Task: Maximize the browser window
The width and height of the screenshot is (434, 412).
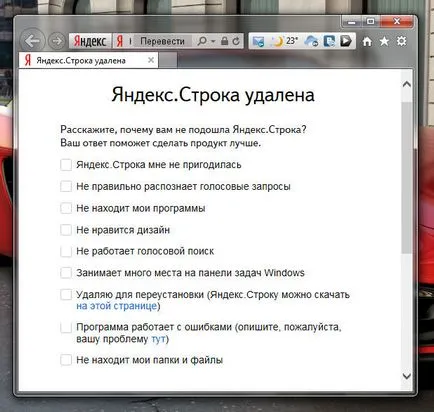Action: (x=370, y=22)
